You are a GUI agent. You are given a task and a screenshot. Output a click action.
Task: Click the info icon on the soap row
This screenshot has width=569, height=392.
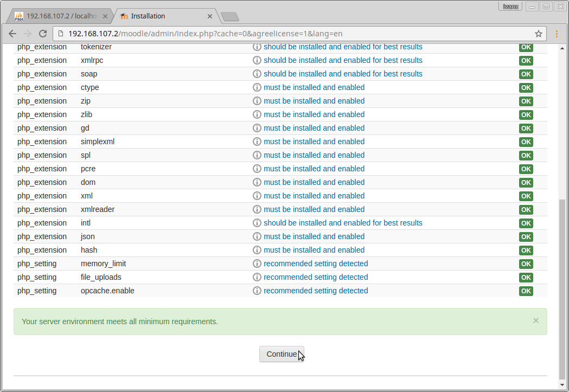257,74
